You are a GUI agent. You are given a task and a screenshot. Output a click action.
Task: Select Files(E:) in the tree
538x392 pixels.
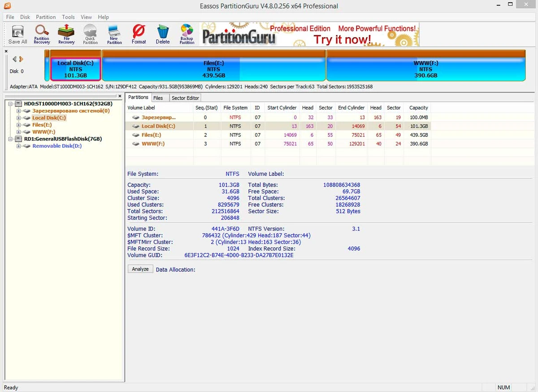[x=42, y=125]
